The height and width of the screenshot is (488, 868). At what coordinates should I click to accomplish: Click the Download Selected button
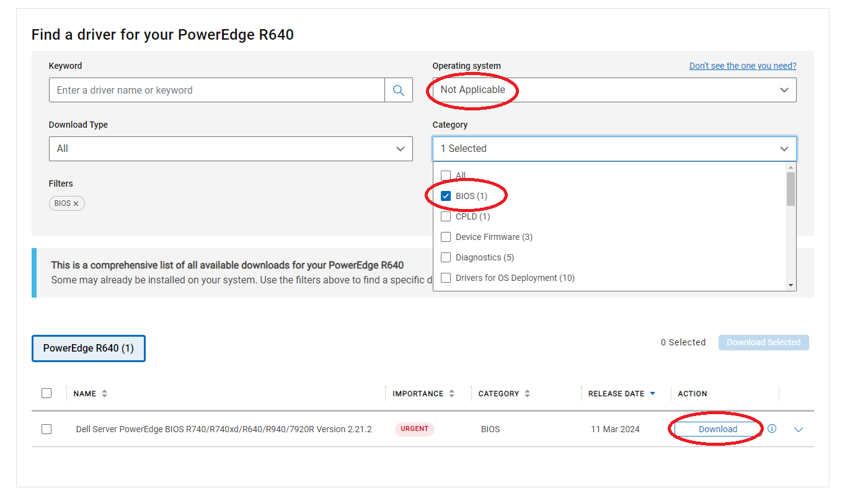coord(764,342)
